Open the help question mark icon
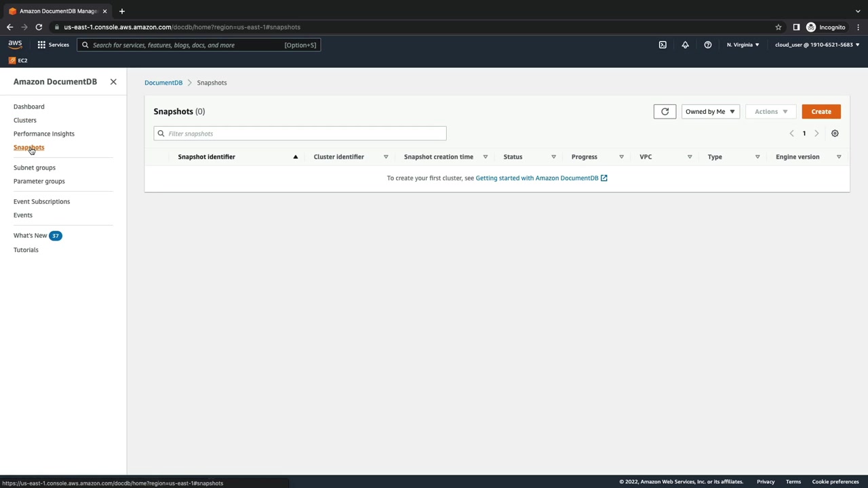868x488 pixels. [708, 45]
